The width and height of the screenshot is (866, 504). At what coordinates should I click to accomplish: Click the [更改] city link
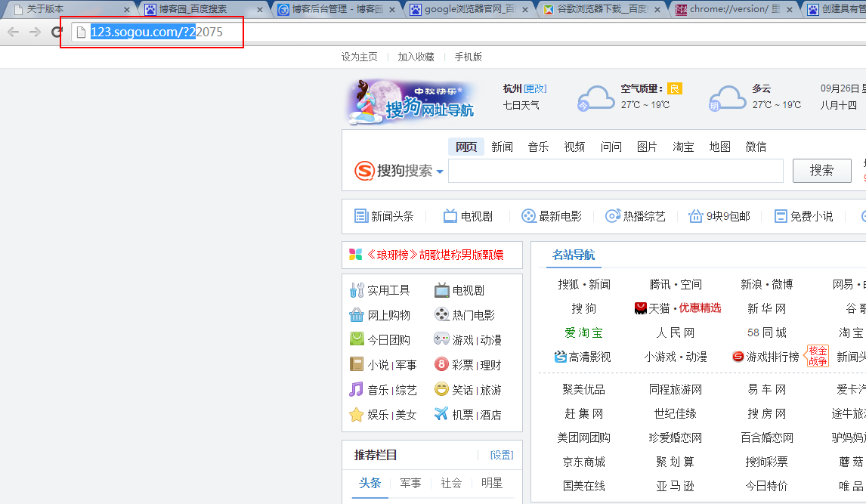pos(535,88)
